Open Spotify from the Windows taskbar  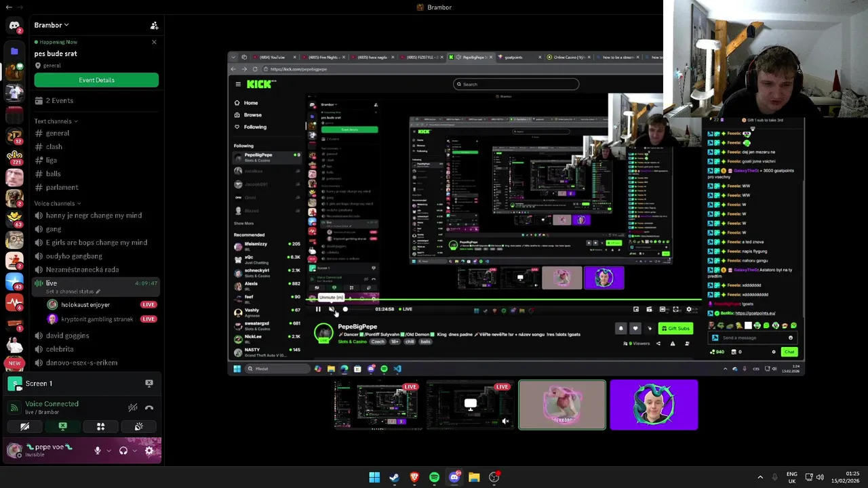434,477
